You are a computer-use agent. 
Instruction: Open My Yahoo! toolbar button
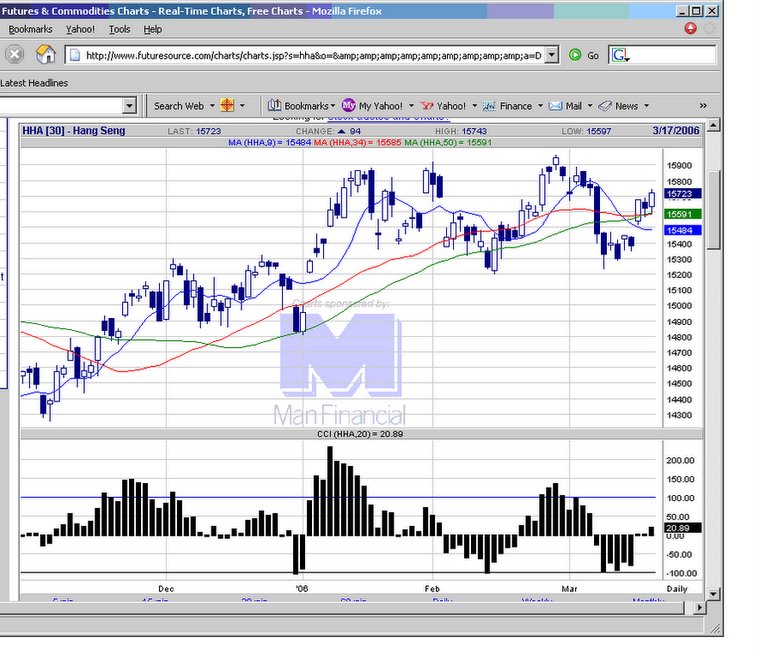pos(372,106)
